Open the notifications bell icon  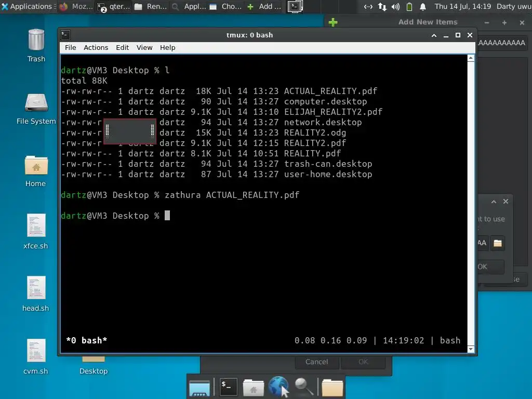[423, 6]
